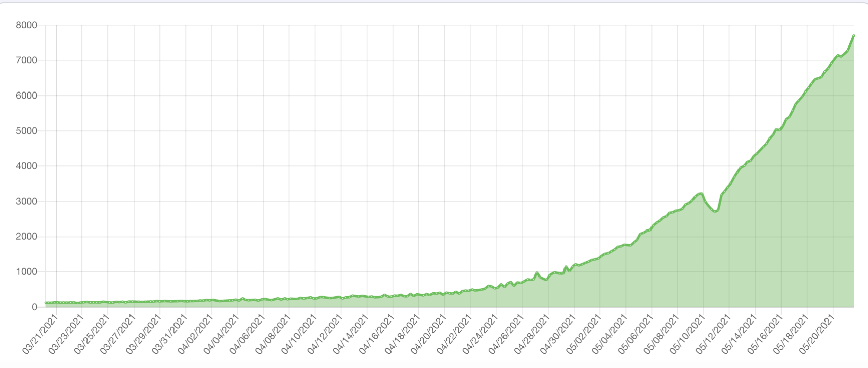Select the 04/28/2021 date label

(x=534, y=334)
